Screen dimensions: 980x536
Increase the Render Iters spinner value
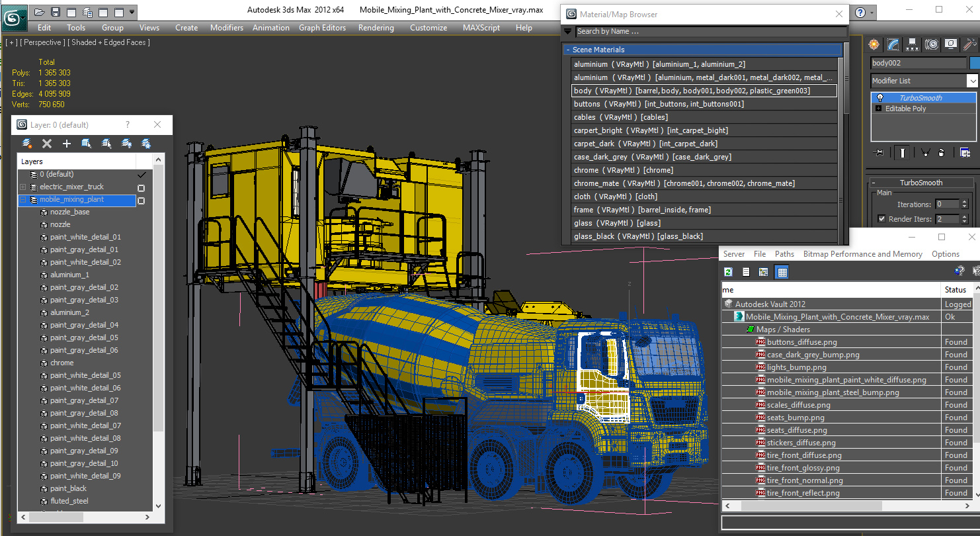(x=964, y=216)
